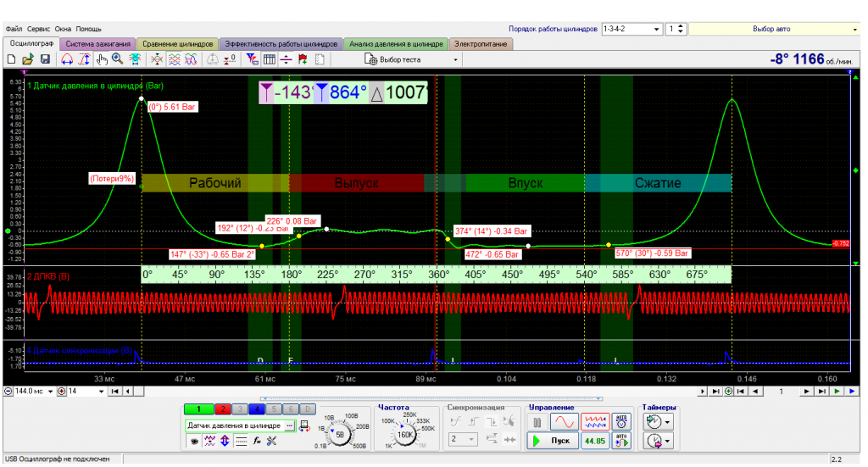Toggle channel 4 blue button
Screen dimensions: 868x467
click(x=257, y=409)
